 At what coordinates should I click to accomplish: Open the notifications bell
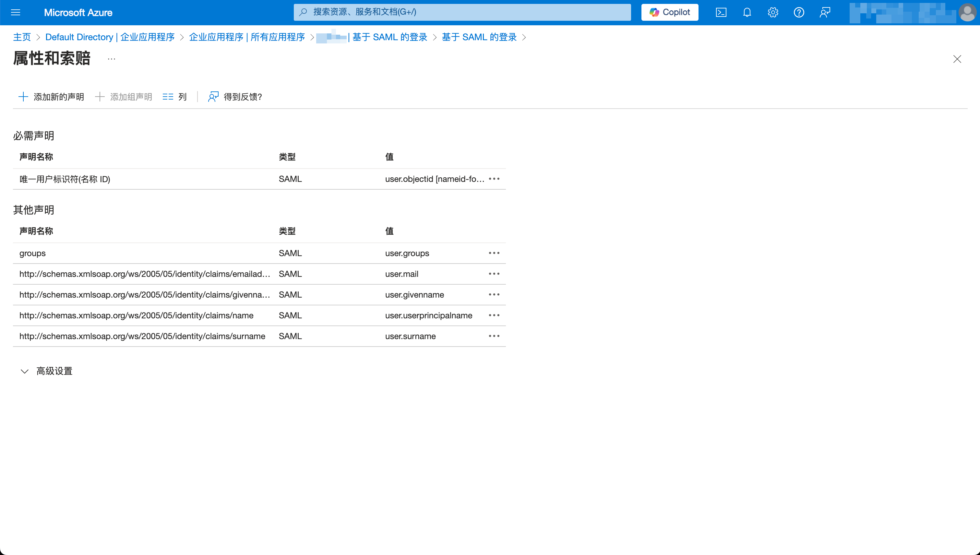(x=747, y=12)
